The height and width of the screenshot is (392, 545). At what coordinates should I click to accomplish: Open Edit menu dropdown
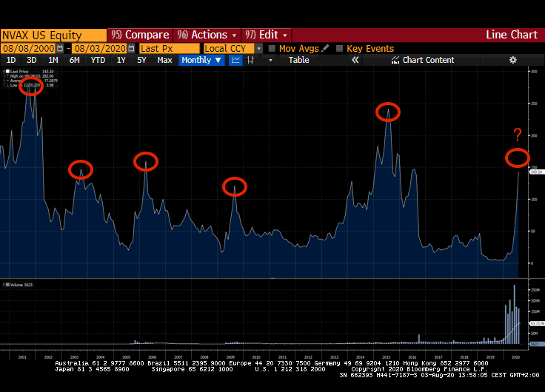click(267, 35)
